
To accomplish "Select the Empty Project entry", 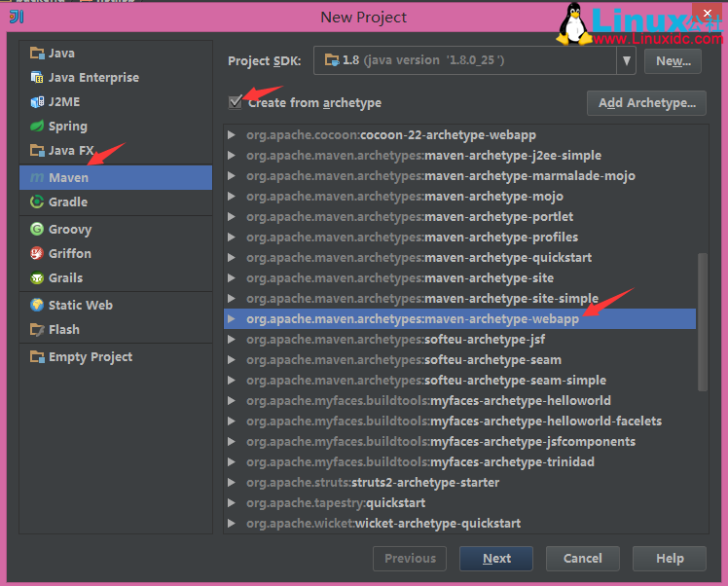I will point(116,356).
